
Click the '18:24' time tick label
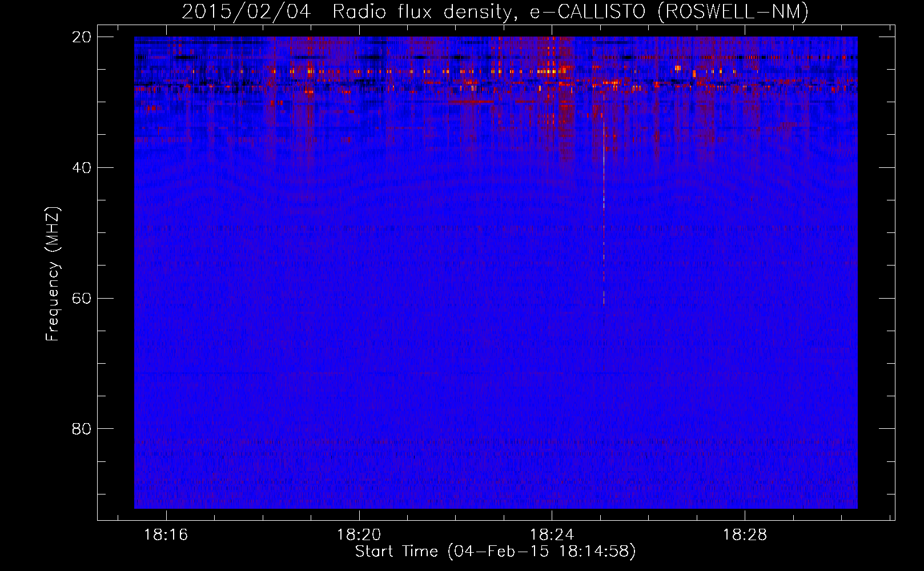(552, 534)
